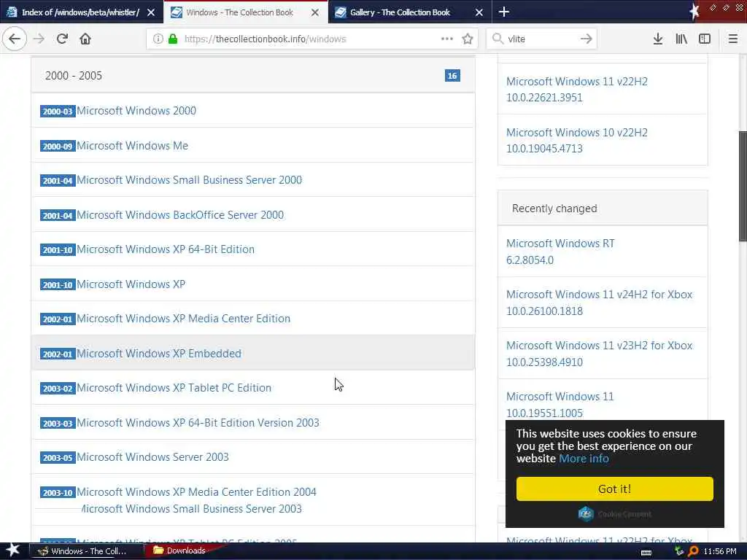
Task: Click the 2002-01 badge beside XP Embedded
Action: (58, 354)
